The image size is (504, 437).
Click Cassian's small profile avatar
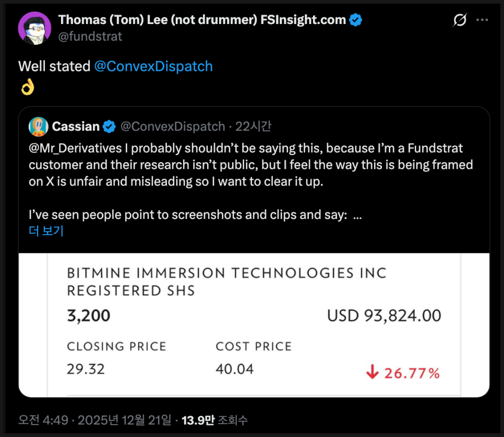(39, 127)
